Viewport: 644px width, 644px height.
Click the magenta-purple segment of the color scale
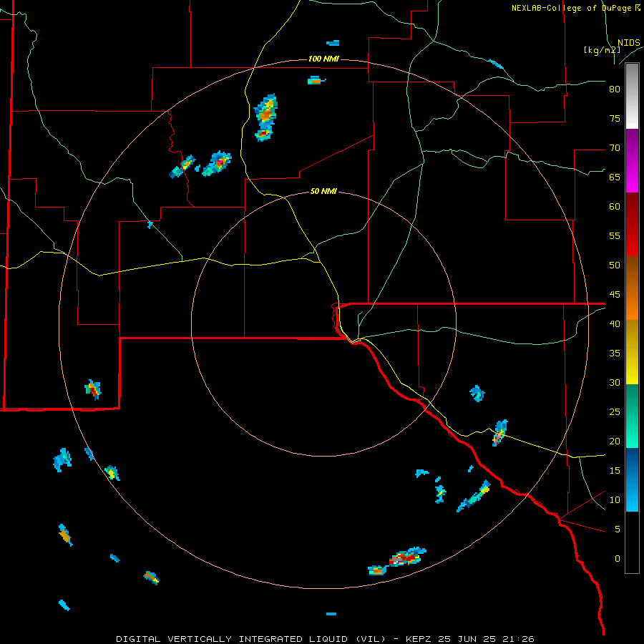632,160
